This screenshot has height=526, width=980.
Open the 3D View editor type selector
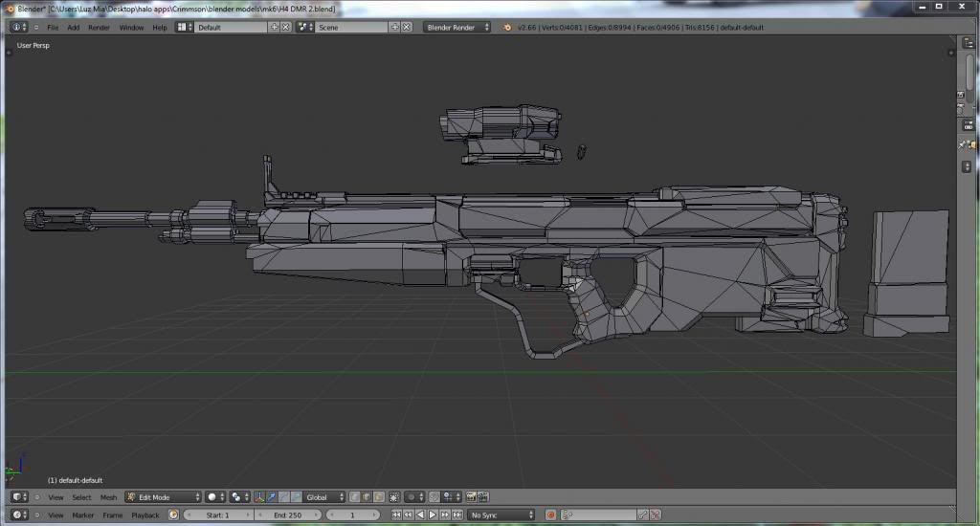19,497
